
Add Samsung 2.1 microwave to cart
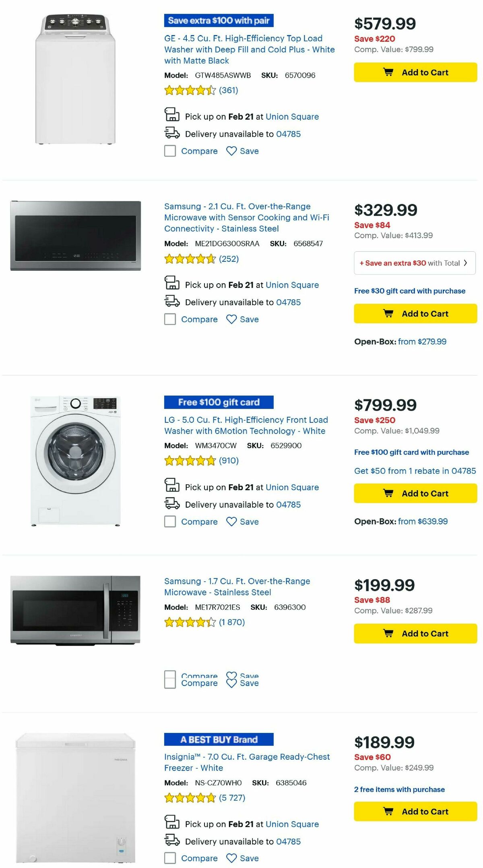pos(415,314)
